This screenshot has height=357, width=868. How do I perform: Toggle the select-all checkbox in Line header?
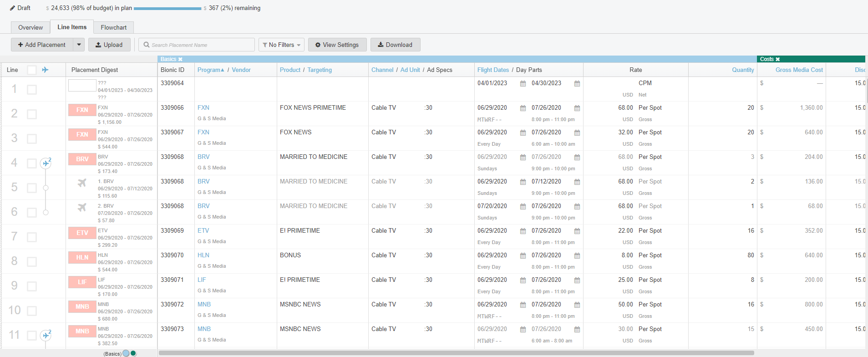(32, 70)
